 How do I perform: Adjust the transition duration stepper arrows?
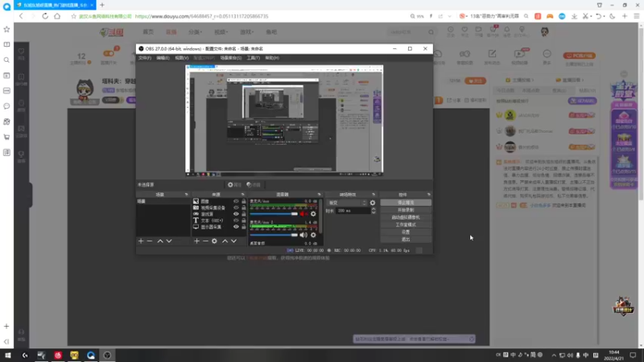(x=374, y=211)
